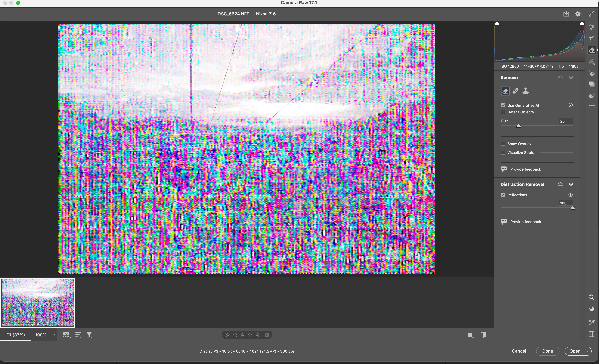Screen dimensions: 599x364
Task: Select the Hand pan tool
Action: pyautogui.click(x=591, y=309)
